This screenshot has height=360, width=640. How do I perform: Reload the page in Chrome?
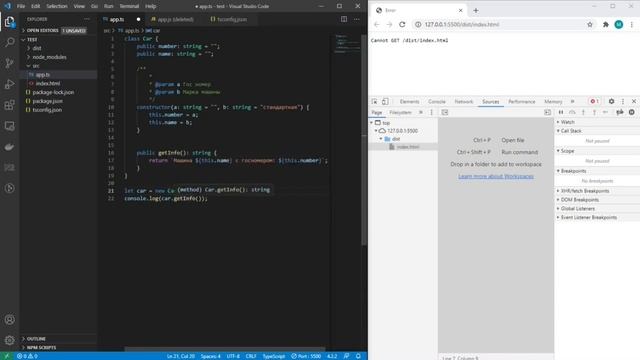(x=402, y=24)
